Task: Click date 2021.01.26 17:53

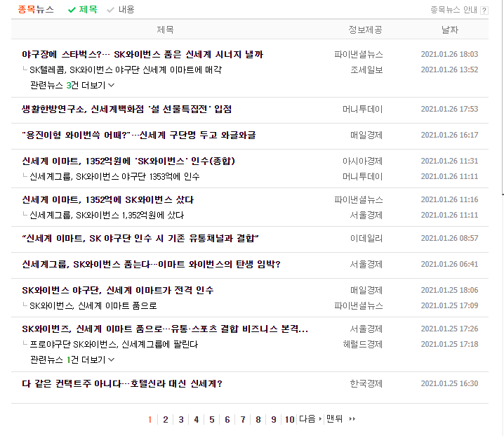Action: click(449, 110)
